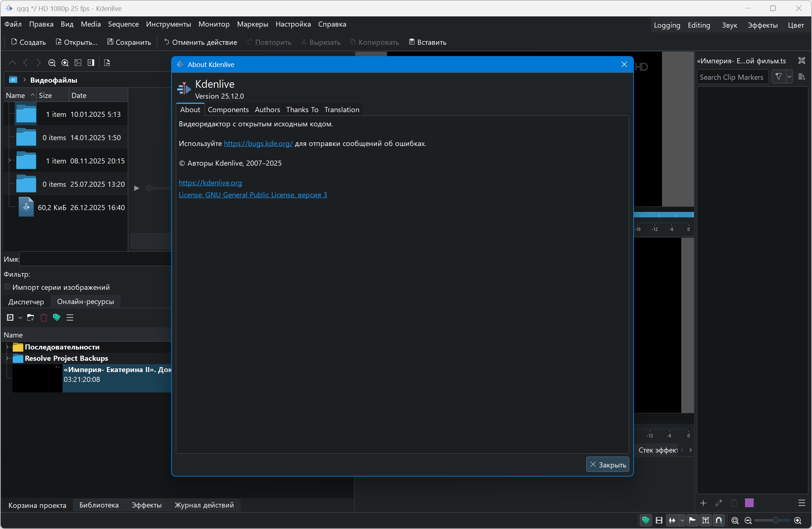Click the show markers flag icon
Viewport: 812px width, 529px height.
coord(693,520)
